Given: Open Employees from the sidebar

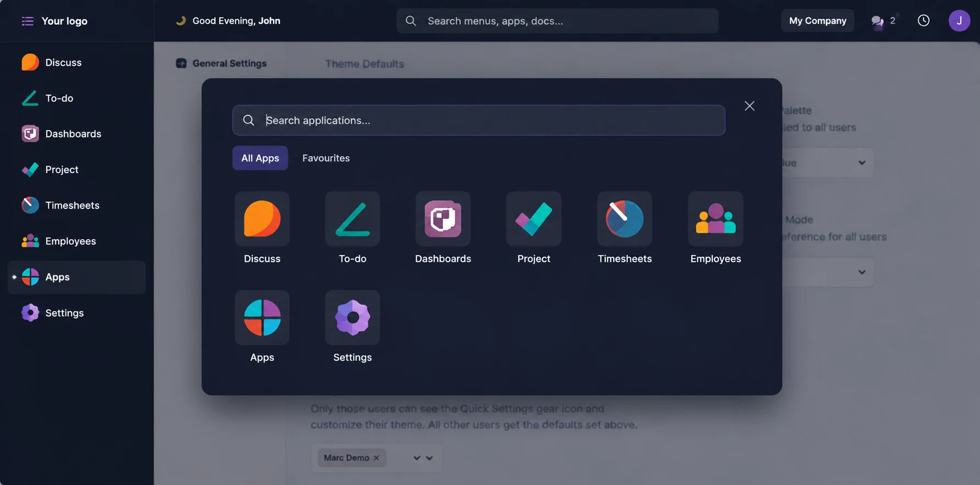Looking at the screenshot, I should coord(76,241).
